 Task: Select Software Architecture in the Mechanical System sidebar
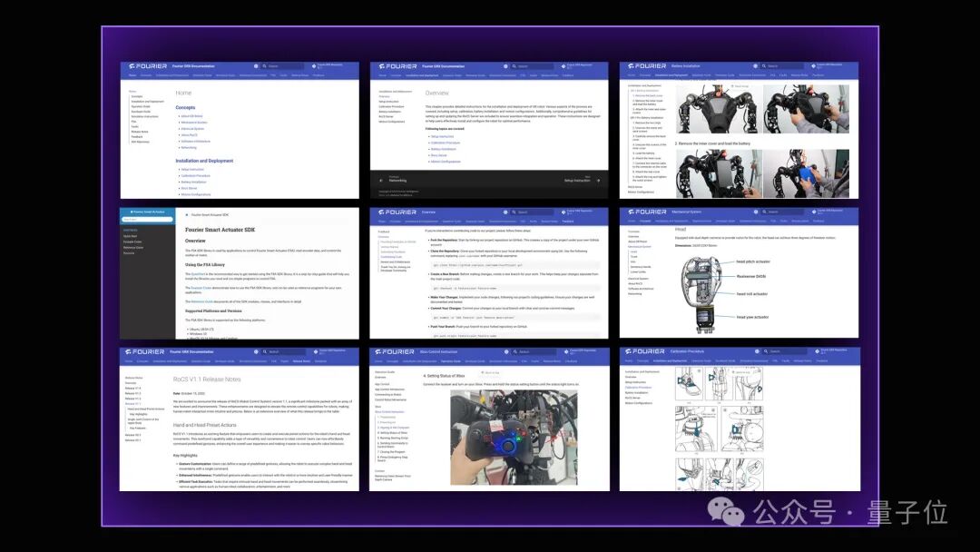(641, 289)
